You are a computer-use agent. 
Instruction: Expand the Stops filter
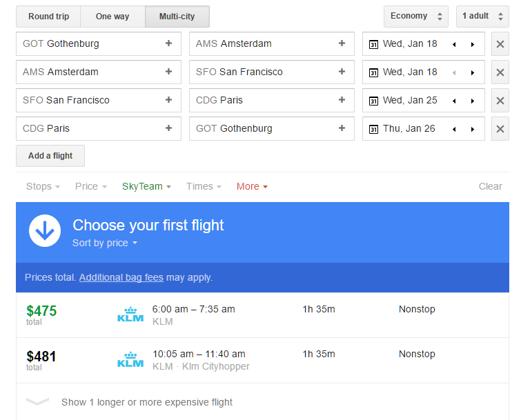[43, 186]
